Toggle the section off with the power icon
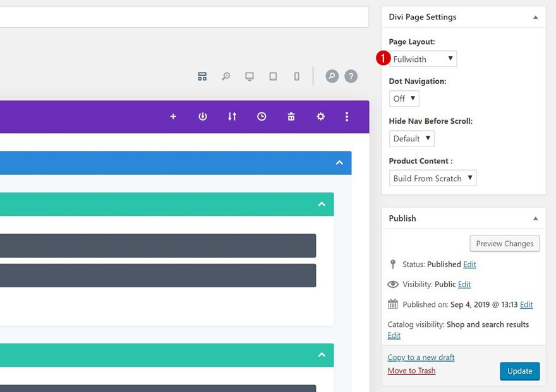The image size is (556, 392). (202, 116)
